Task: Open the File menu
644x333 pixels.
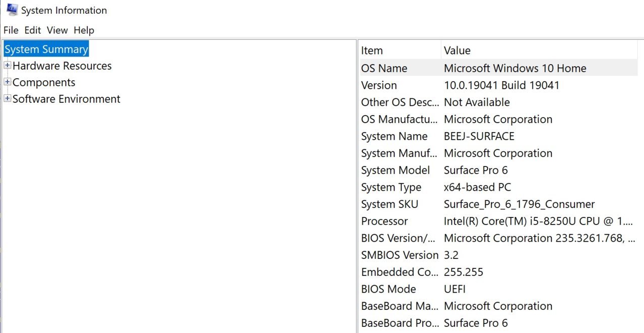Action: point(11,30)
